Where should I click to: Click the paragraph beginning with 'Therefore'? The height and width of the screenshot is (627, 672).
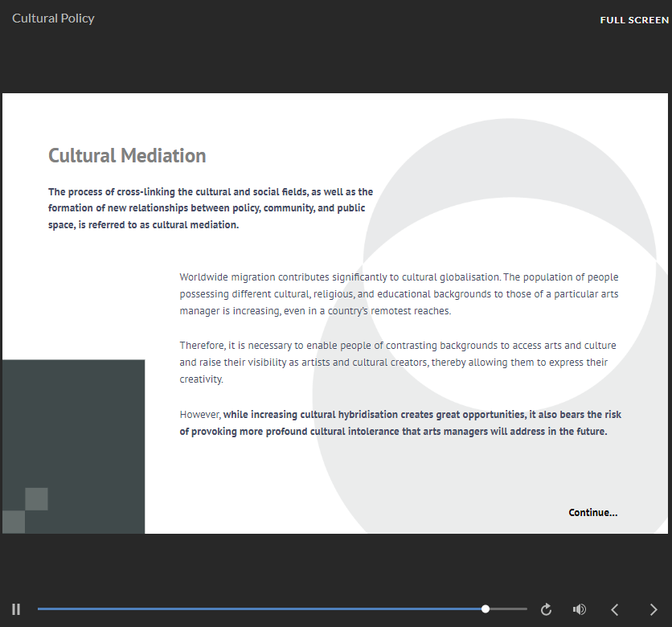398,363
